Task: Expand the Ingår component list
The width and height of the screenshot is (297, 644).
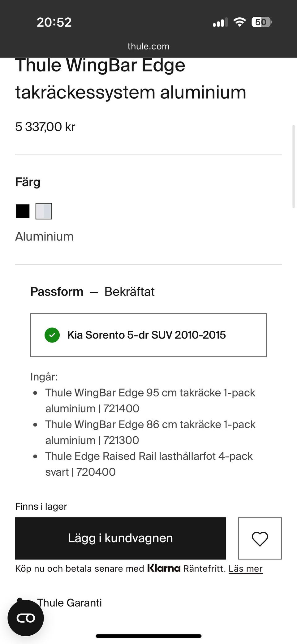Action: (44, 376)
